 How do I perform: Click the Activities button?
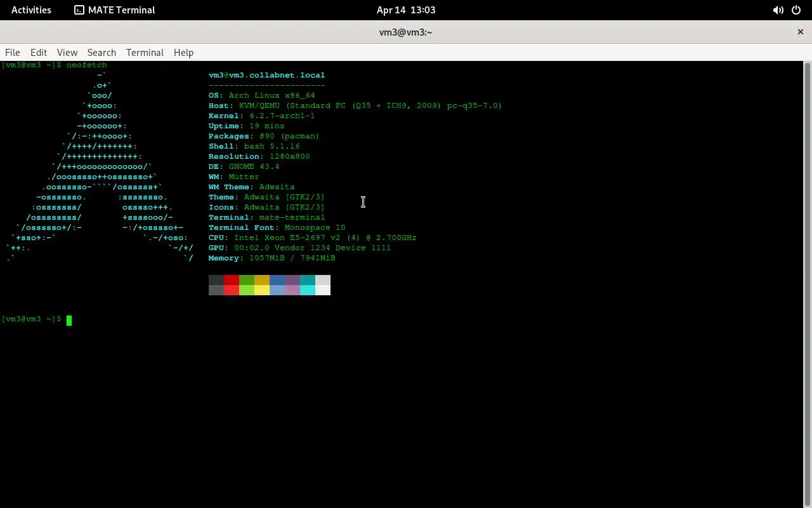(x=31, y=10)
